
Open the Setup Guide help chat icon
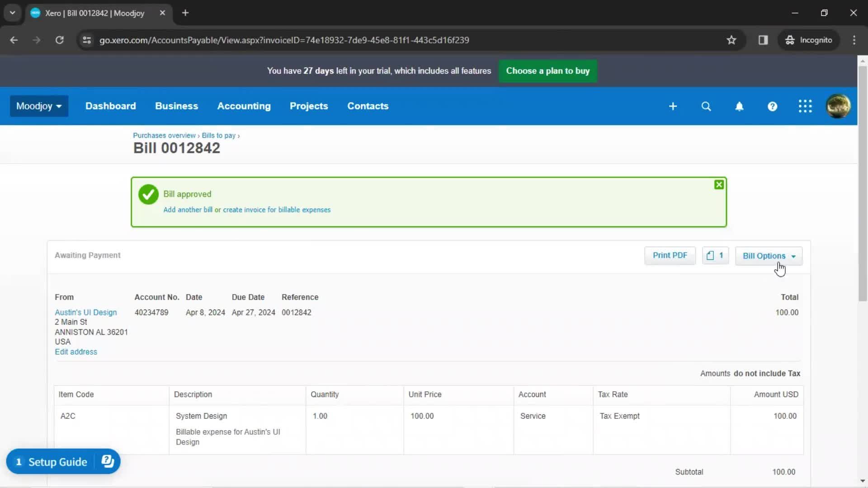[x=108, y=461]
